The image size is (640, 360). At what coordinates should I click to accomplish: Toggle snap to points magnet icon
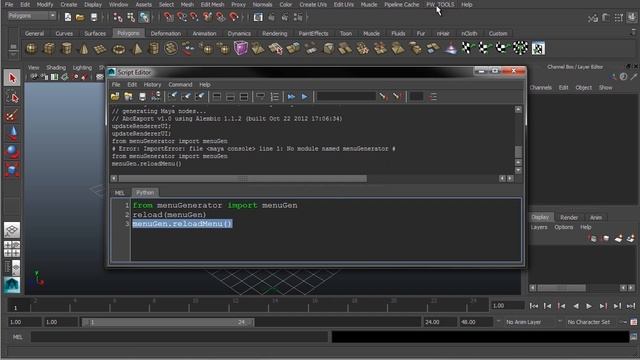pyautogui.click(x=194, y=17)
